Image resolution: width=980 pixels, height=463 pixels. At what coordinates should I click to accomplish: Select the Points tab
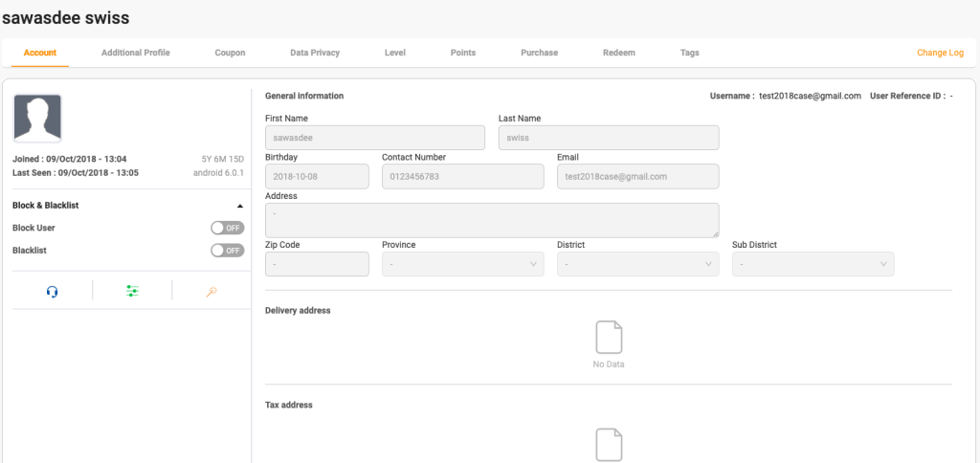462,53
